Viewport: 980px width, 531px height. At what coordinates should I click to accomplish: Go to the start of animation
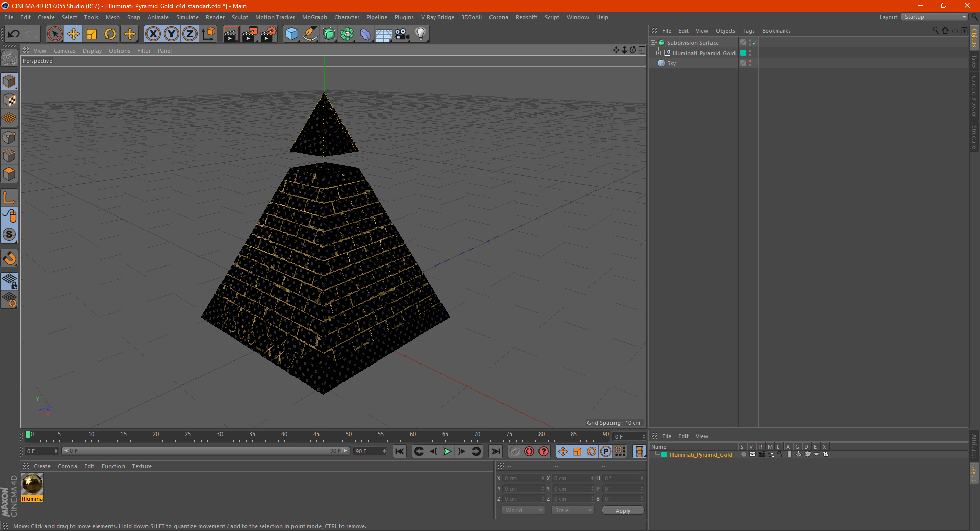click(x=400, y=451)
